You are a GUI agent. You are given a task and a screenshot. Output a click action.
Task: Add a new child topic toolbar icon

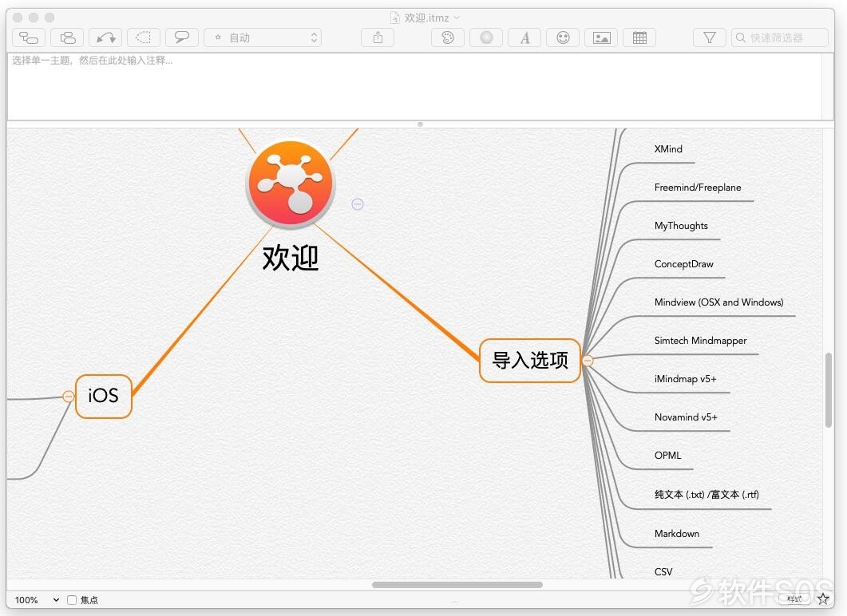[29, 38]
